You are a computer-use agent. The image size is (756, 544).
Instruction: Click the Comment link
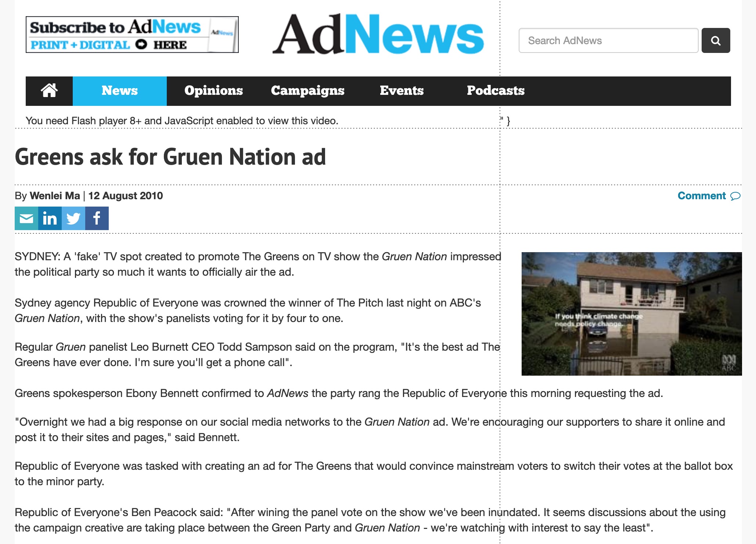(702, 196)
